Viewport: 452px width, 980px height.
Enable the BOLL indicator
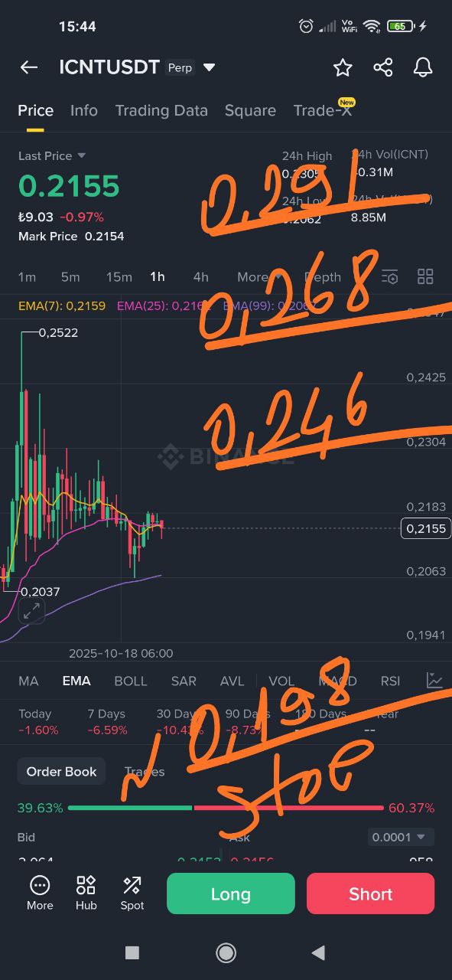tap(130, 681)
